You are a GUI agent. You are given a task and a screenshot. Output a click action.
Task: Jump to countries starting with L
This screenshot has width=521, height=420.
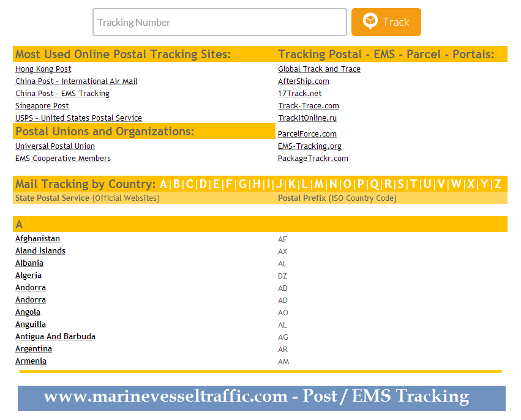click(304, 184)
